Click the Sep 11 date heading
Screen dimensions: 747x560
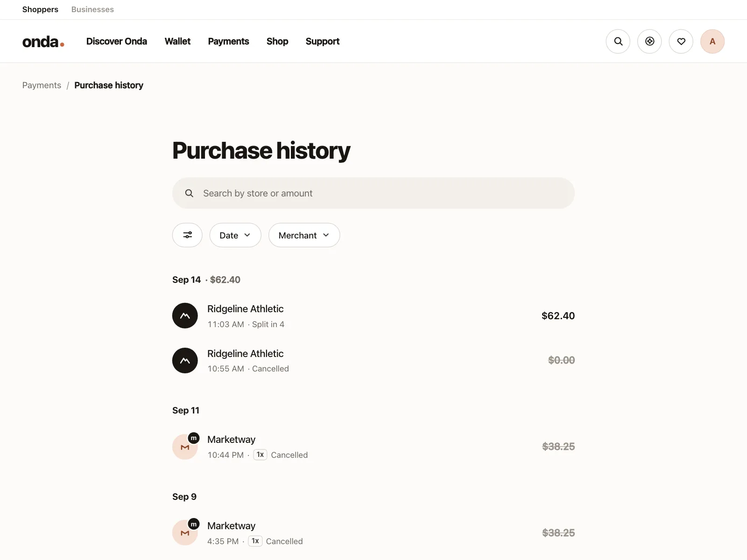186,410
